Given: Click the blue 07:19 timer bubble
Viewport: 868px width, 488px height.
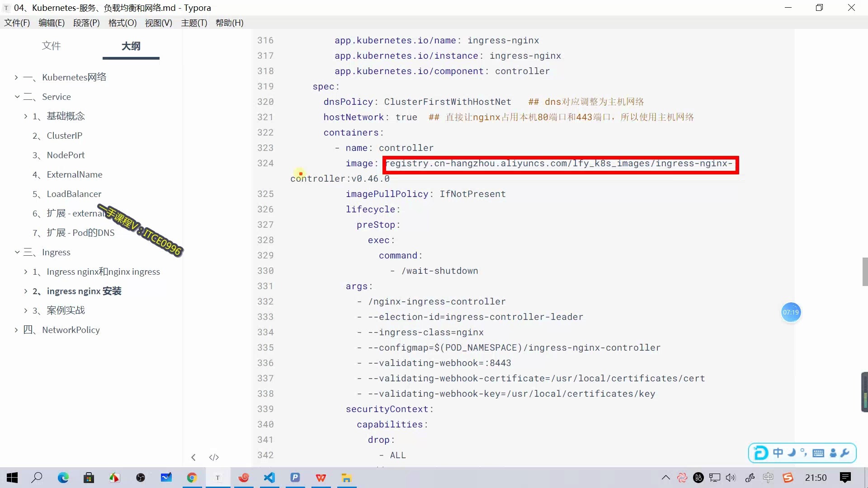Looking at the screenshot, I should coord(791,312).
